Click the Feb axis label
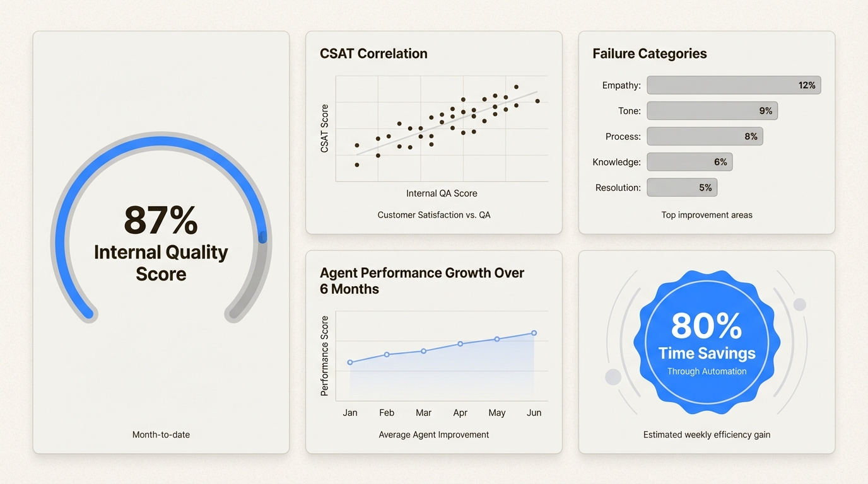This screenshot has height=484, width=868. click(x=387, y=413)
